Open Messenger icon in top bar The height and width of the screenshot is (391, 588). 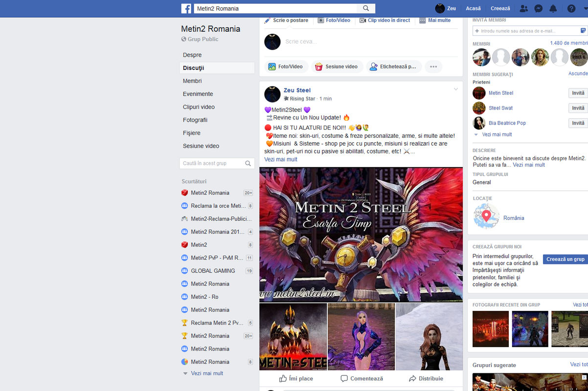pyautogui.click(x=538, y=8)
